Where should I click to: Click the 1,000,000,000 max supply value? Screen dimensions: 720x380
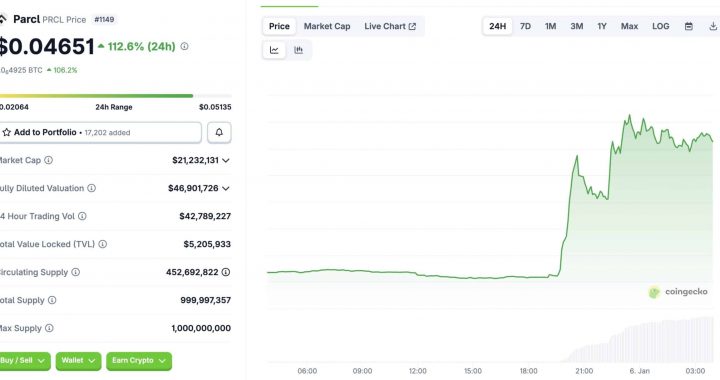coord(201,328)
